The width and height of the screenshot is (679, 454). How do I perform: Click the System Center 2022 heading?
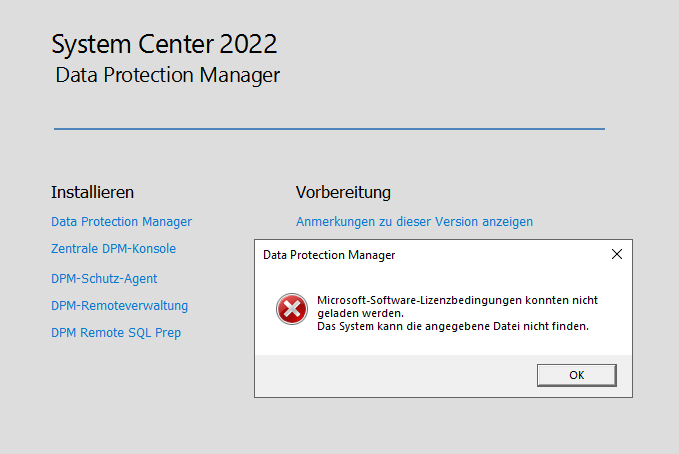pos(164,44)
